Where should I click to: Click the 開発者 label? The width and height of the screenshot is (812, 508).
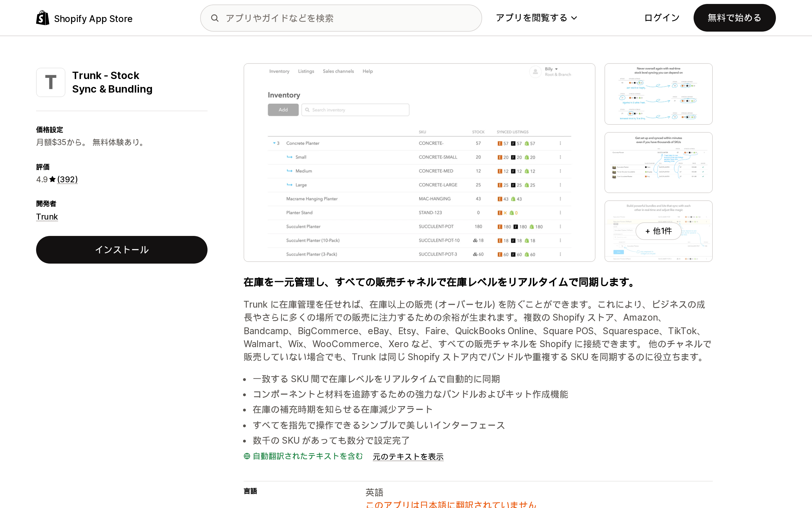pos(46,203)
